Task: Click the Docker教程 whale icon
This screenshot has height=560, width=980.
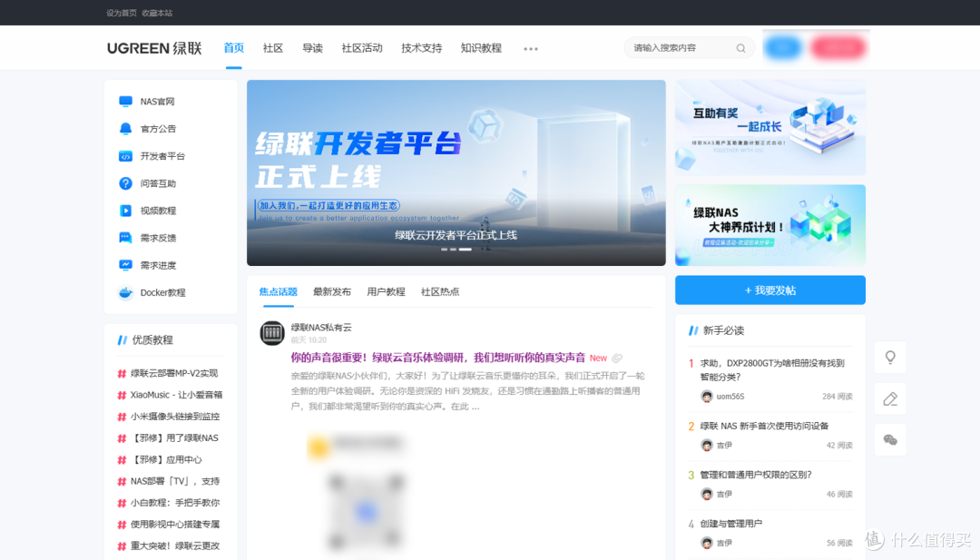Action: click(x=125, y=292)
